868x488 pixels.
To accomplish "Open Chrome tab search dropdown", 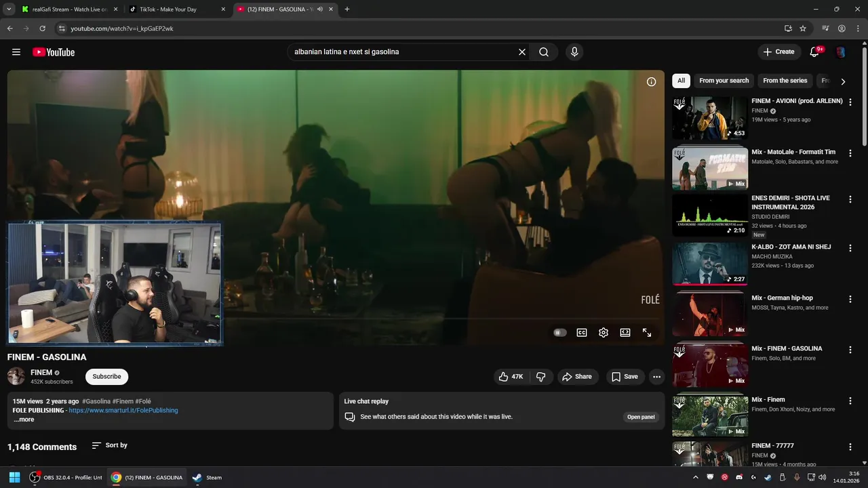I will pos(9,9).
